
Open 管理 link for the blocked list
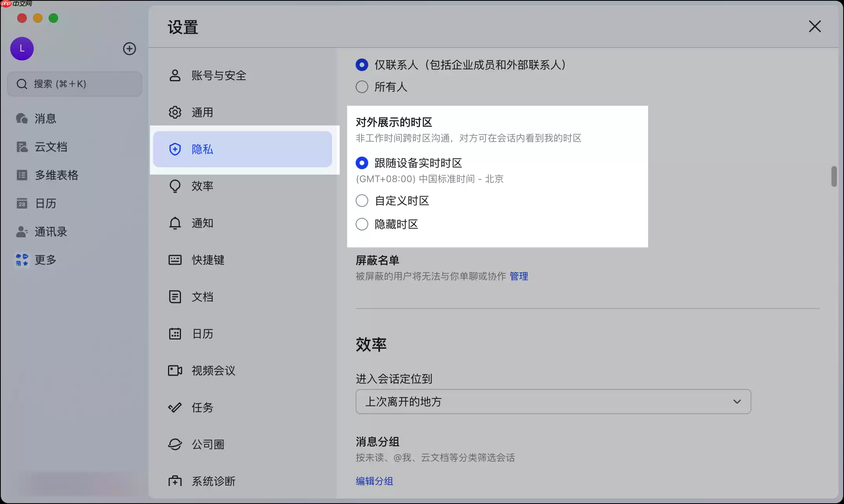click(x=519, y=276)
